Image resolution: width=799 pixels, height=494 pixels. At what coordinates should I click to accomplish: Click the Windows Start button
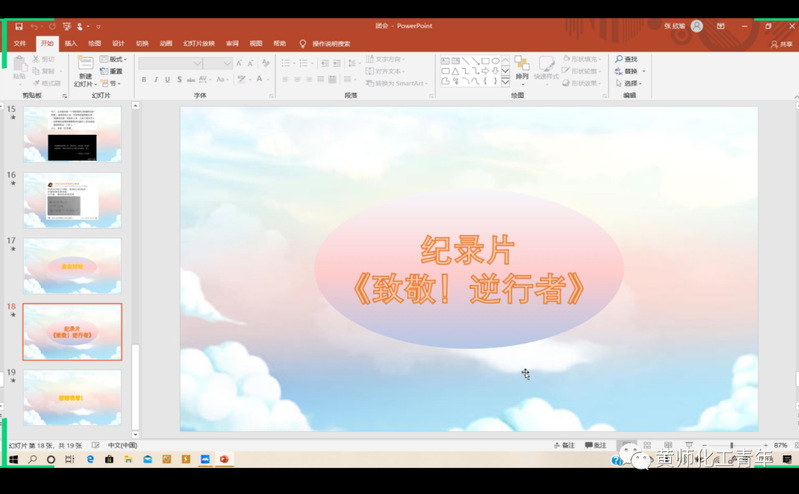point(13,460)
